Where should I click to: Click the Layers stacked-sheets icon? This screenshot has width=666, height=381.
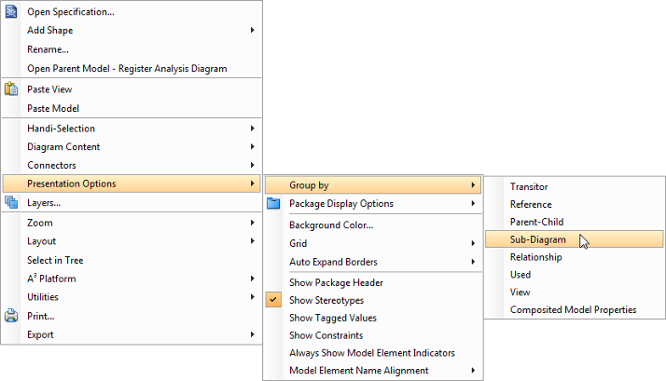point(11,203)
